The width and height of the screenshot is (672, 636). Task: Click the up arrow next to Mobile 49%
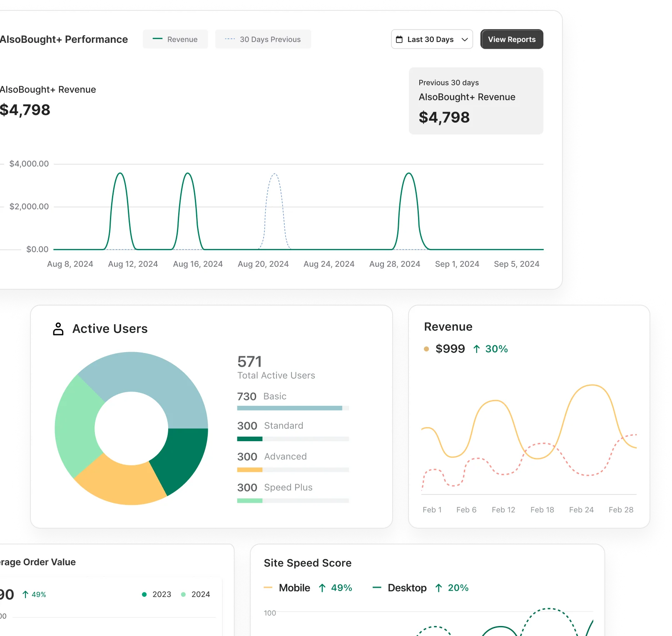point(322,588)
